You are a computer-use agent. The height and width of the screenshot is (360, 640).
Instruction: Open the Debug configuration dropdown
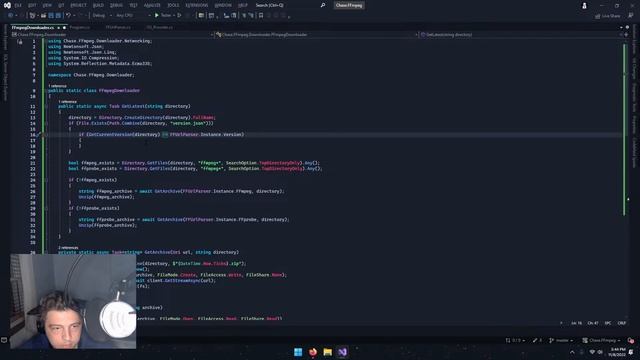click(102, 16)
